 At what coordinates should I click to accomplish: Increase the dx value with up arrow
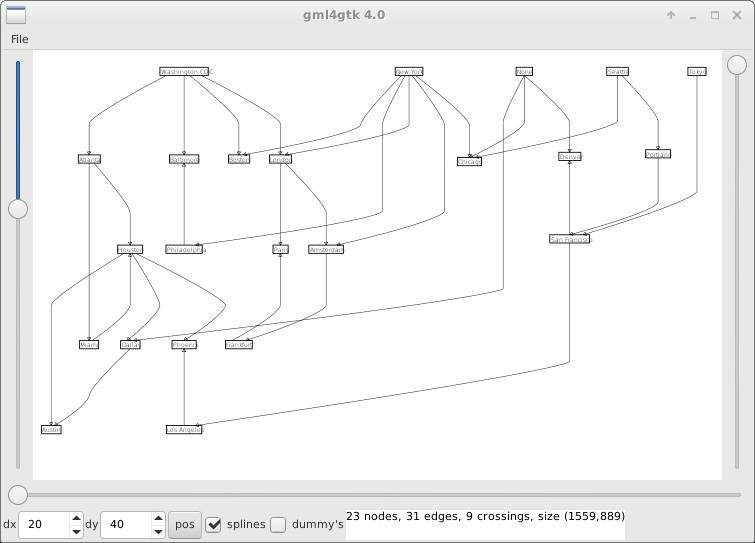76,518
